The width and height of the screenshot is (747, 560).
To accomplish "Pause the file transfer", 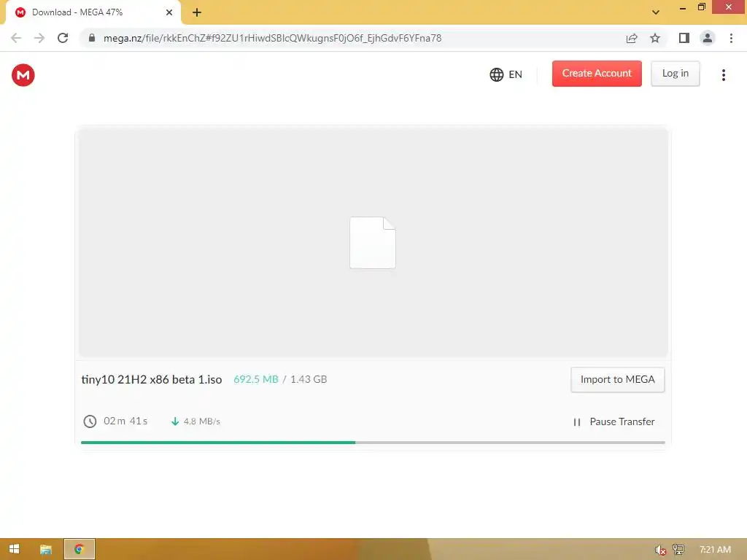I will pyautogui.click(x=614, y=422).
